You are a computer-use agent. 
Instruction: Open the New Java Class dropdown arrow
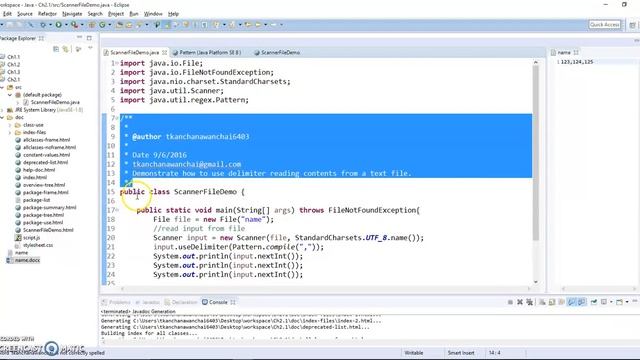point(109,25)
